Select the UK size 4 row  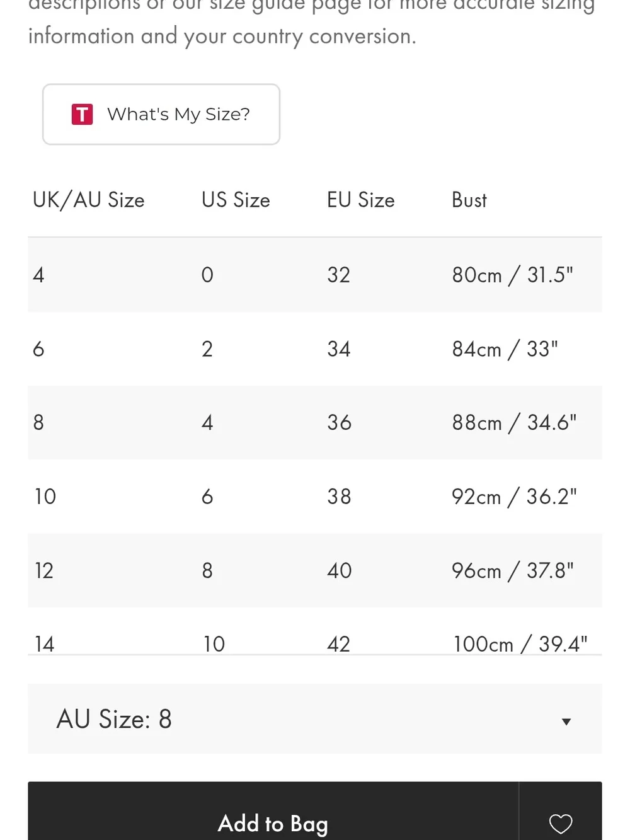315,275
